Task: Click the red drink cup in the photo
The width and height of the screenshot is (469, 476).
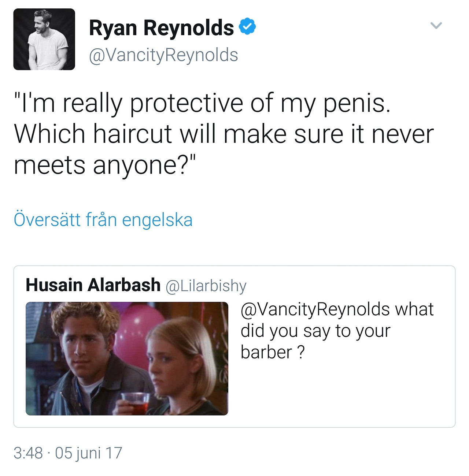Action: click(135, 403)
